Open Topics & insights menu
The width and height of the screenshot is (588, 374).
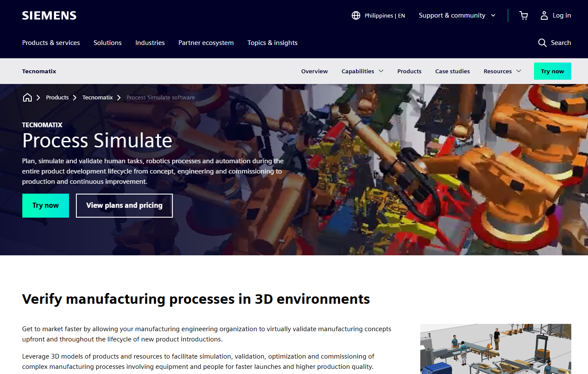click(x=272, y=43)
